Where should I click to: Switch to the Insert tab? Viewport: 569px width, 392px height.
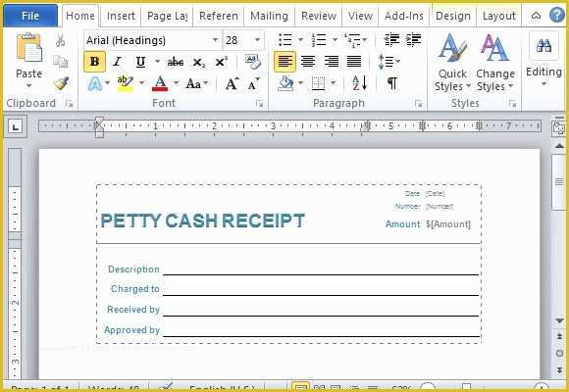[x=121, y=16]
